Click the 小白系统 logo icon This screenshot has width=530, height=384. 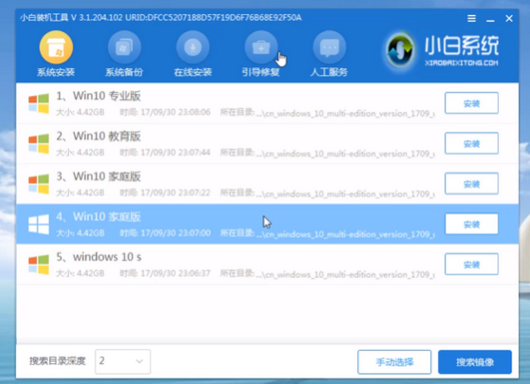coord(400,51)
